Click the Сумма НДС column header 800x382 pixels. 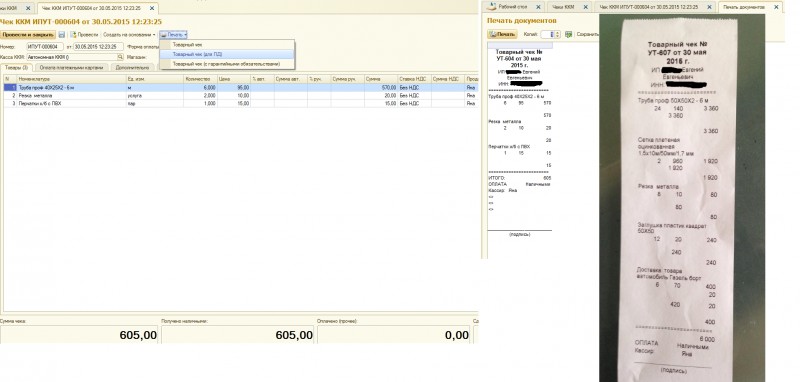[x=448, y=79]
